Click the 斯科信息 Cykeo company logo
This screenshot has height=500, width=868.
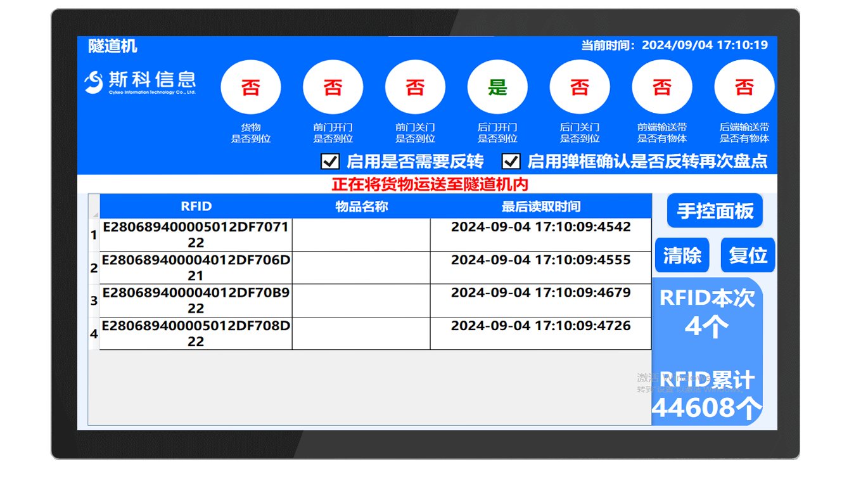139,81
